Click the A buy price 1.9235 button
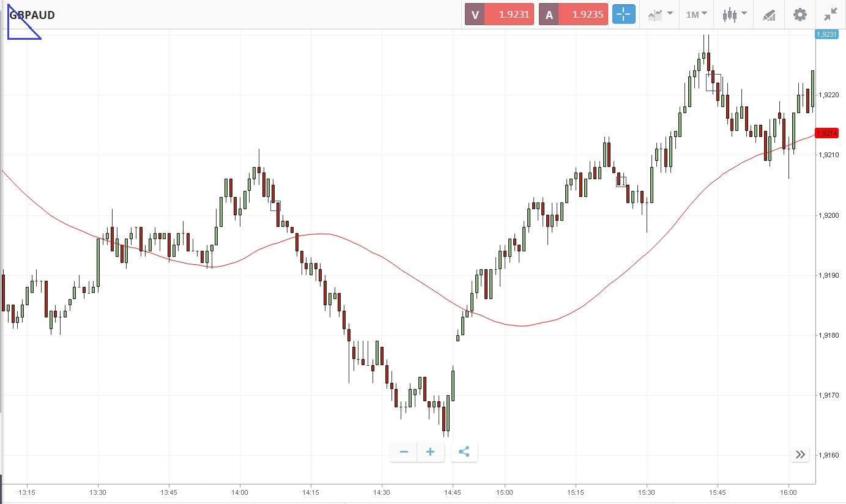Viewport: 846px width, 504px height. coord(573,15)
